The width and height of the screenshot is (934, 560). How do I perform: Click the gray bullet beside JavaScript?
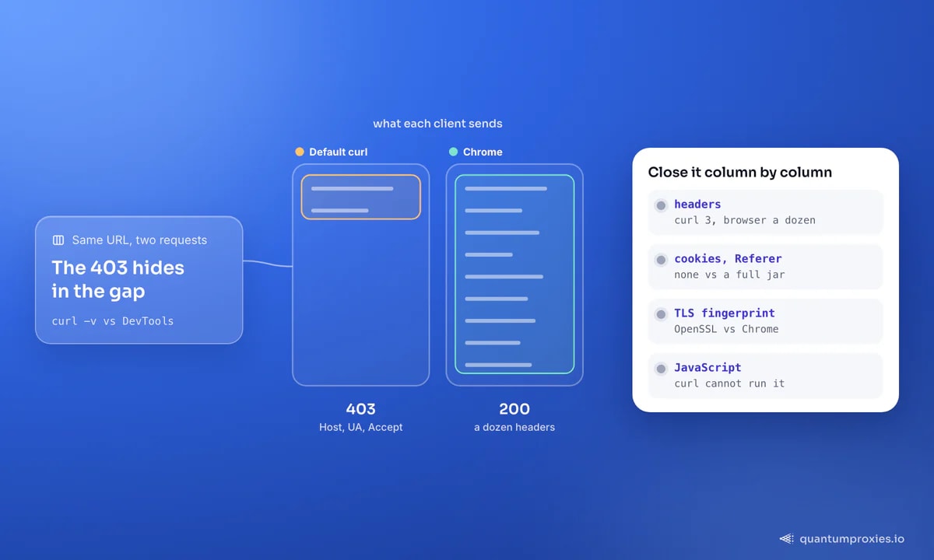pos(661,369)
